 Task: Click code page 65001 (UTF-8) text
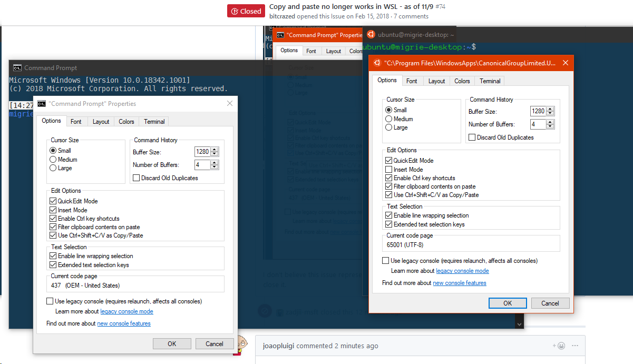point(405,245)
